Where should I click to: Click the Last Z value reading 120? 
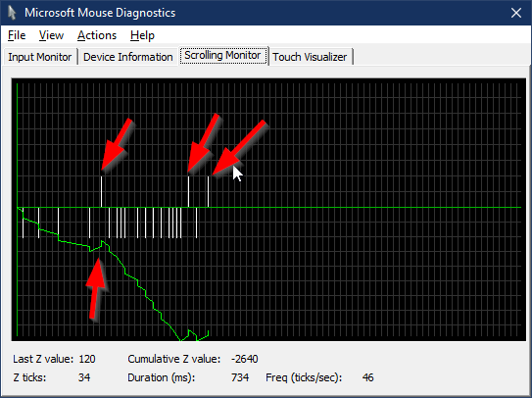point(87,359)
